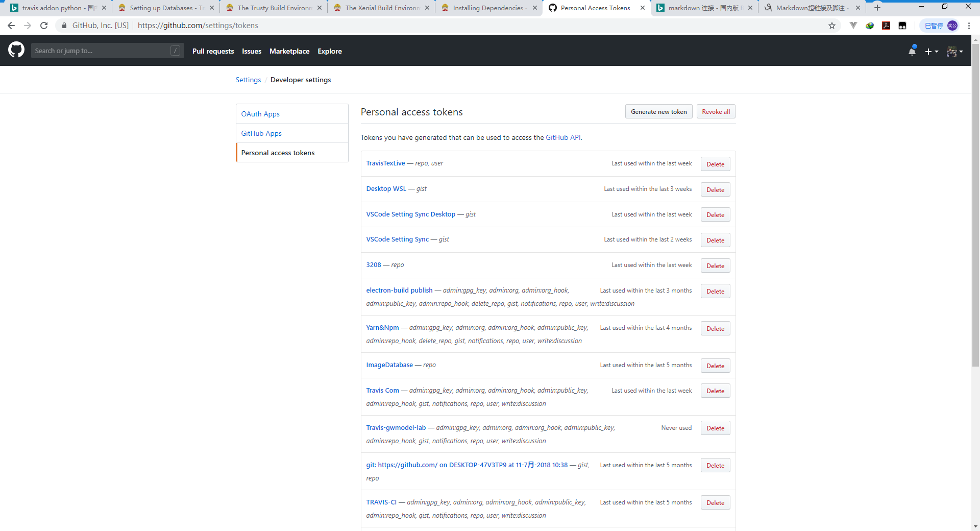Screen dimensions: 980x531
Task: Open the electron-build publish token link
Action: tap(399, 291)
